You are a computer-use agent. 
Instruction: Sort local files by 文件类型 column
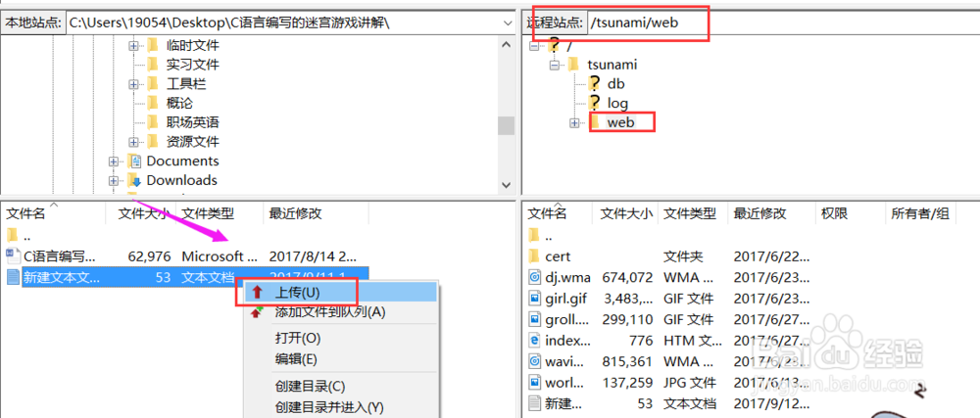coord(221,214)
